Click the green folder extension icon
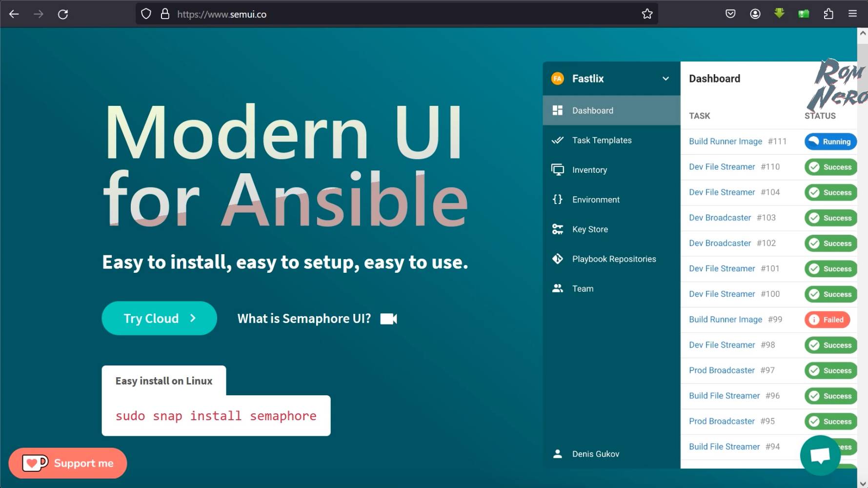Viewport: 868px width, 488px height. tap(804, 14)
